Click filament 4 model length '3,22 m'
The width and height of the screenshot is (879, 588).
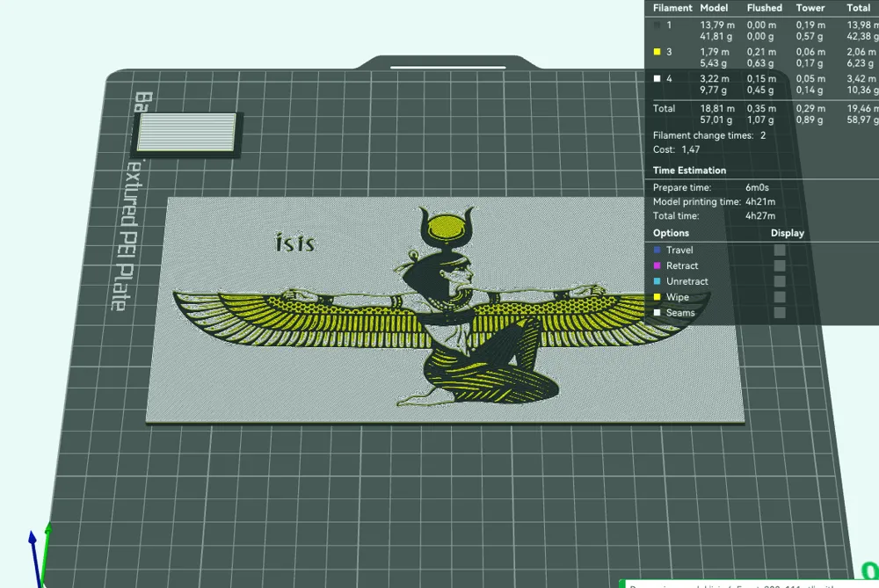click(714, 78)
